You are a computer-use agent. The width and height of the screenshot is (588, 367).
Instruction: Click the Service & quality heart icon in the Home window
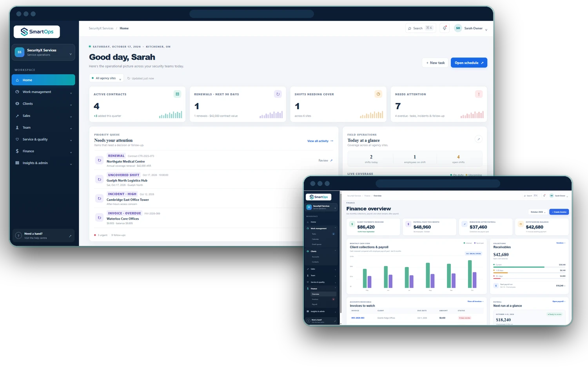[17, 139]
